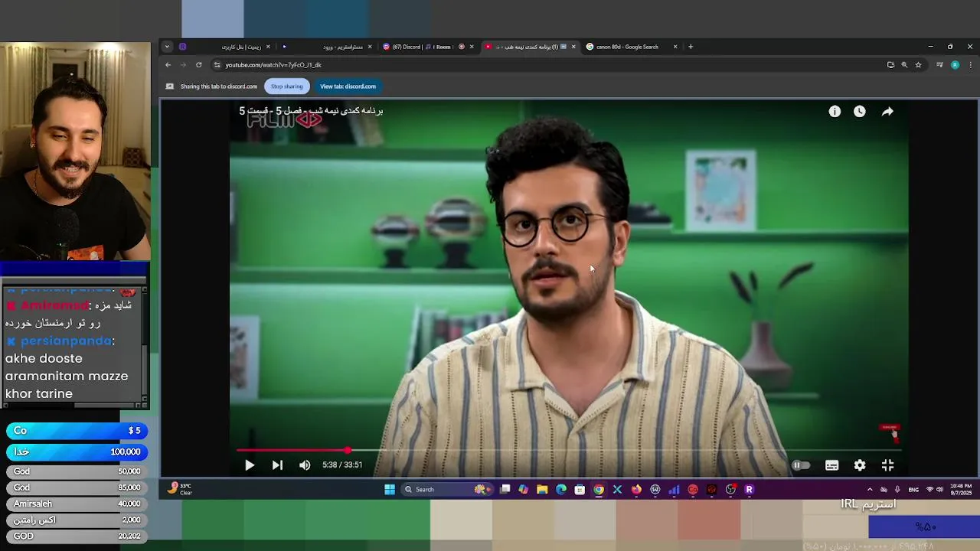Image resolution: width=980 pixels, height=551 pixels.
Task: Open the network Wi-Fi tray icon
Action: [x=929, y=490]
